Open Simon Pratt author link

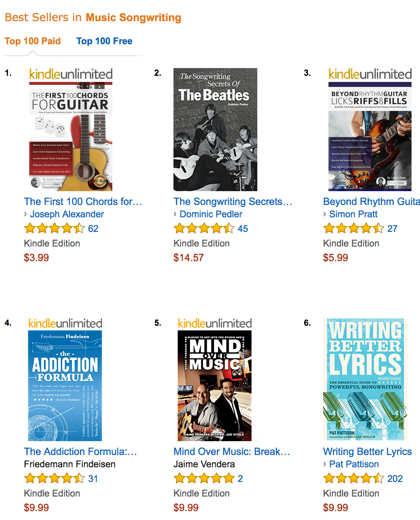point(353,214)
